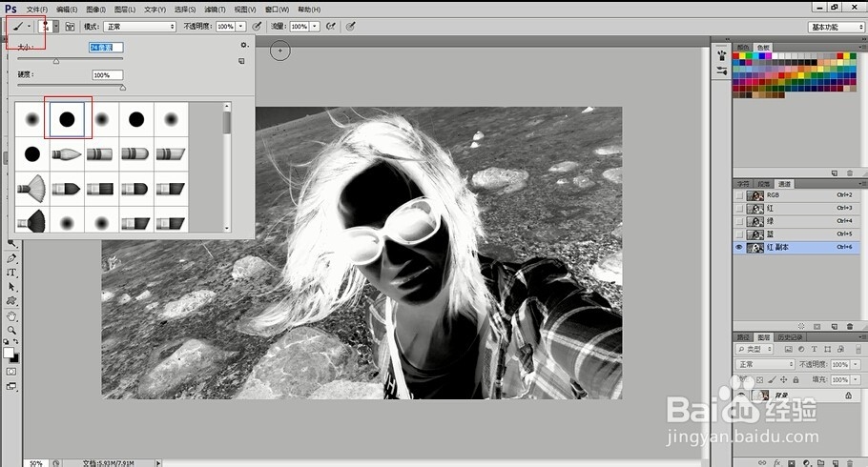Filter layers by type layer icon
The width and height of the screenshot is (868, 467).
point(815,349)
